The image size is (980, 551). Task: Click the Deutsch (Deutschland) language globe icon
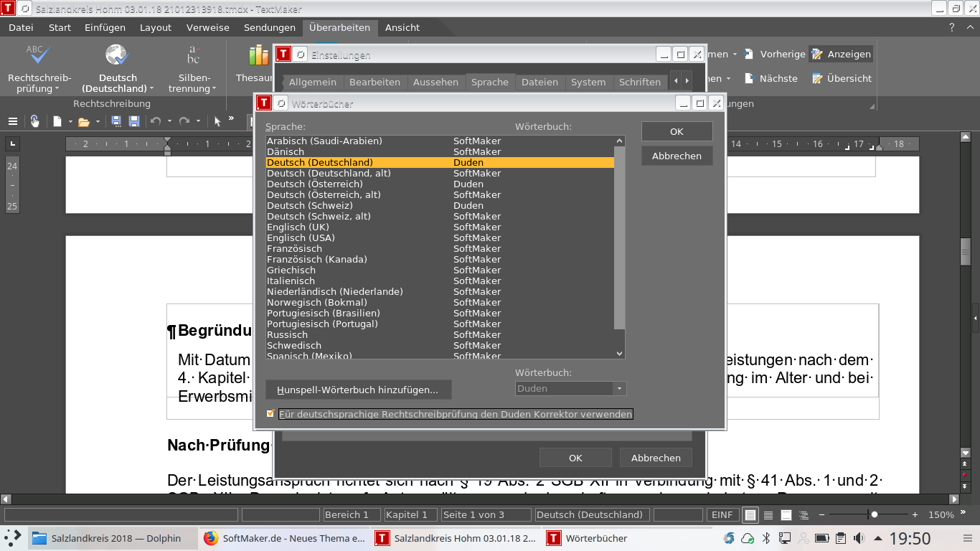coord(117,56)
